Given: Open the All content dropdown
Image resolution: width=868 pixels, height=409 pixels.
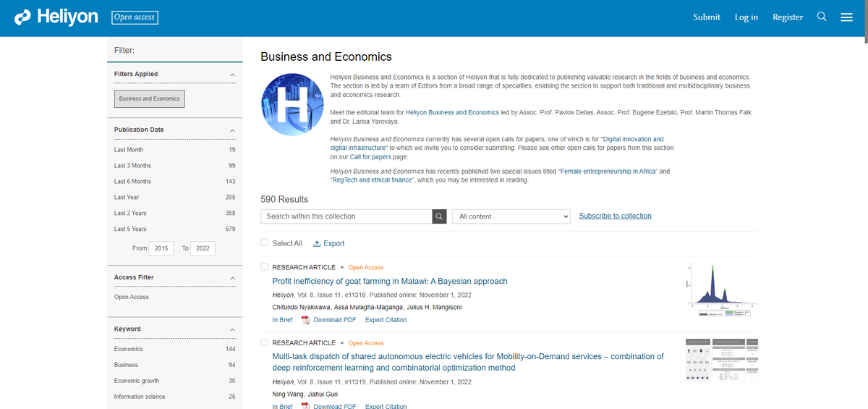Looking at the screenshot, I should (x=511, y=216).
